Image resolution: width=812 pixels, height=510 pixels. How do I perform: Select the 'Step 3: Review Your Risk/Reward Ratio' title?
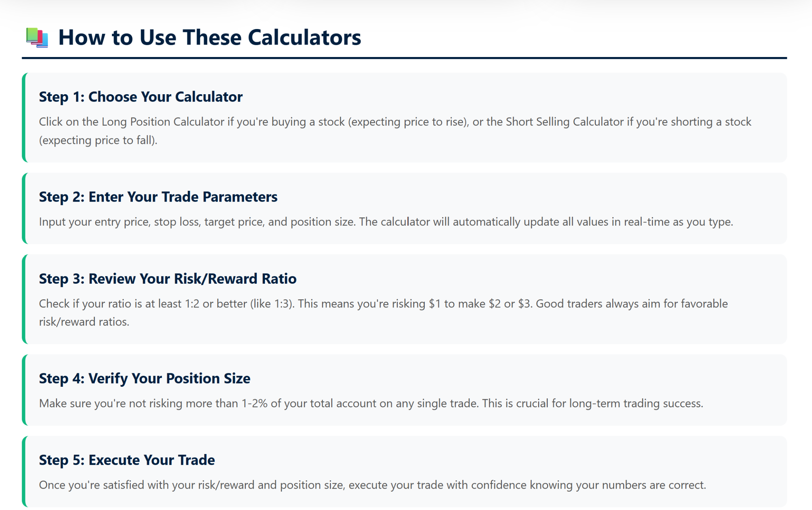click(x=168, y=279)
